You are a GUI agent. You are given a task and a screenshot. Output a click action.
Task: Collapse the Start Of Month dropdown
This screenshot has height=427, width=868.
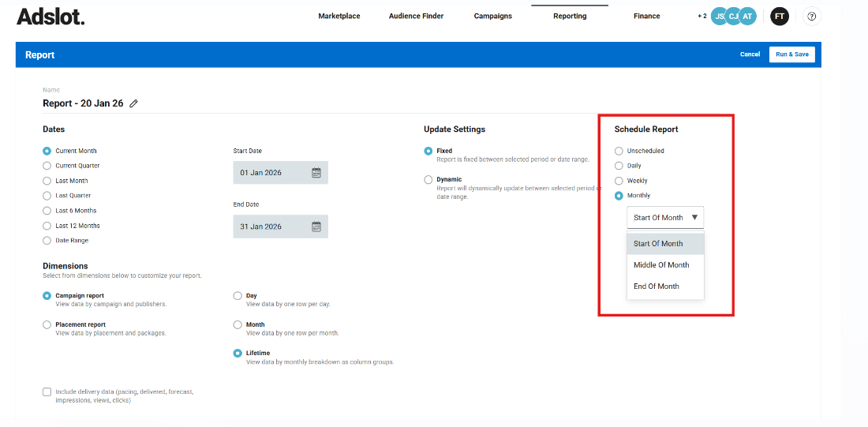tap(665, 218)
